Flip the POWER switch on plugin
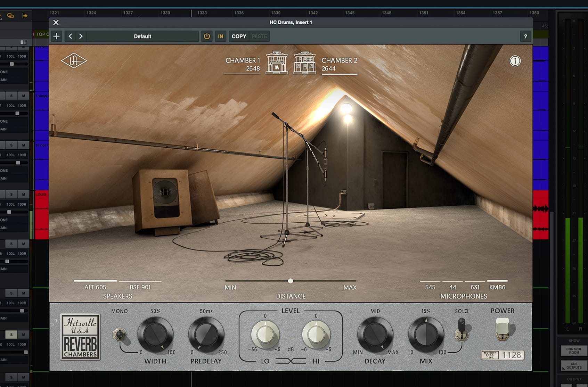The width and height of the screenshot is (588, 387). (x=502, y=329)
